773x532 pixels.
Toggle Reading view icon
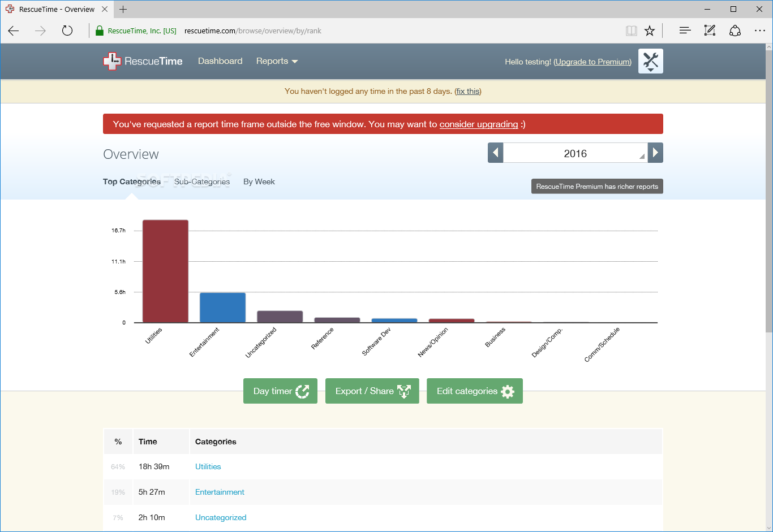632,31
